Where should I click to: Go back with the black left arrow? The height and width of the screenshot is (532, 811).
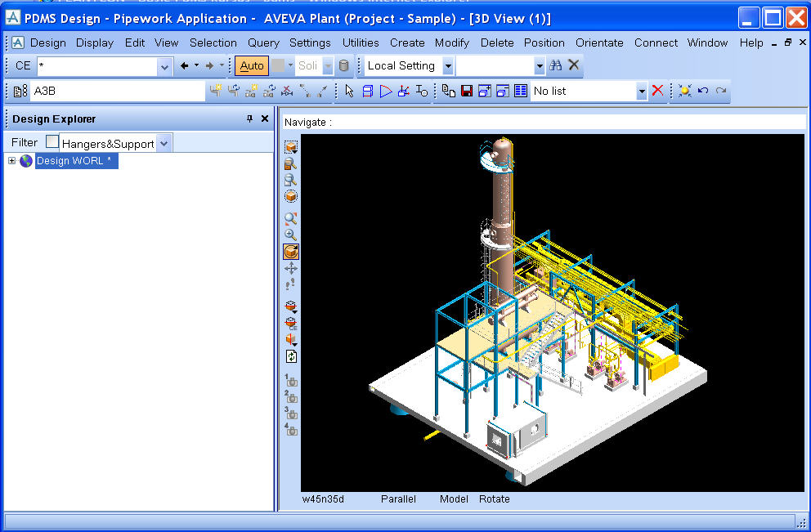click(x=184, y=65)
